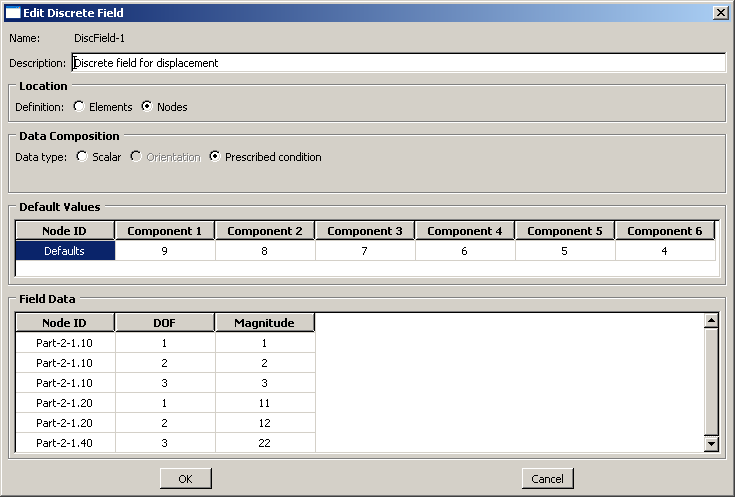Click the Edit Discrete Field title bar icon
The height and width of the screenshot is (497, 735).
click(x=12, y=12)
